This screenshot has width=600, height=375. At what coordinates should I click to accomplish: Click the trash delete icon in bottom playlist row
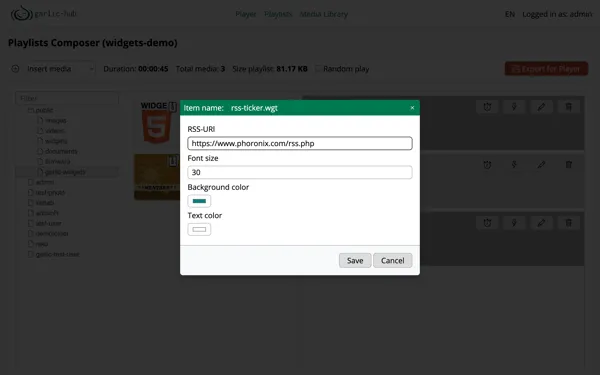[569, 223]
